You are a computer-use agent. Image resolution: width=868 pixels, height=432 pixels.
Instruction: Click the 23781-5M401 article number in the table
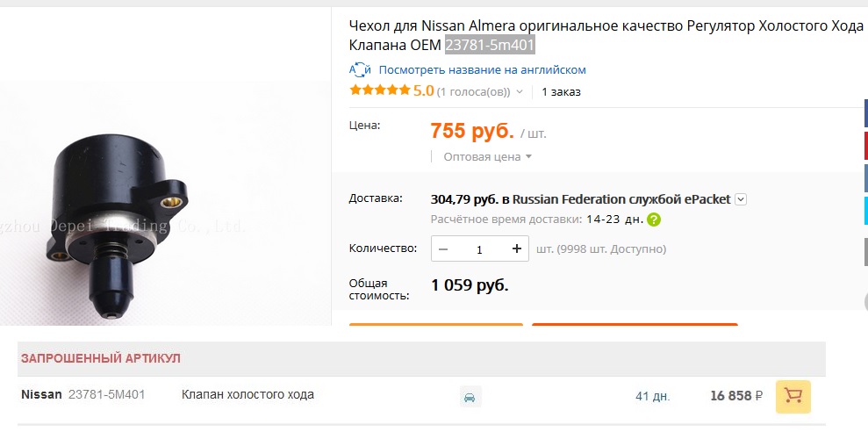106,395
